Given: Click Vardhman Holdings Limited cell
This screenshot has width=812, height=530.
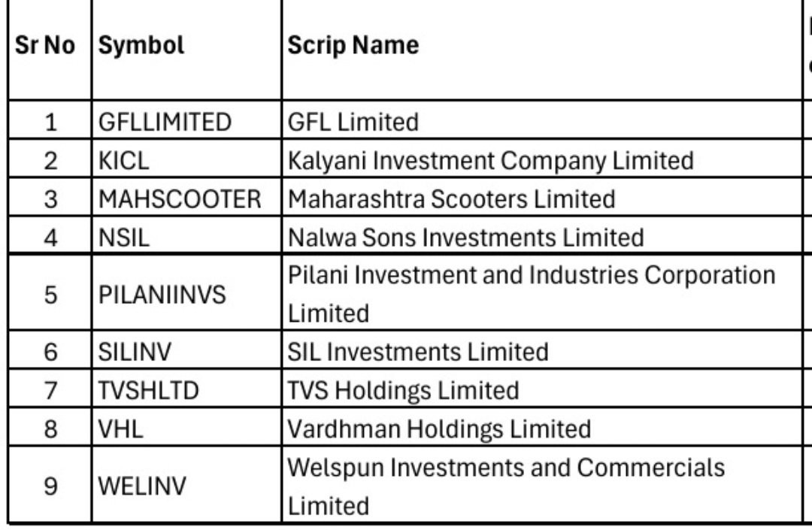Looking at the screenshot, I should pyautogui.click(x=542, y=426).
